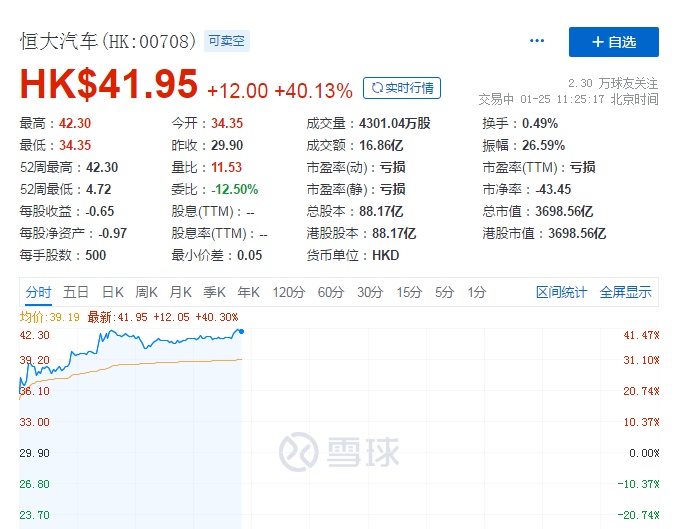Click the 市盈率(TTM) 亏损 entry

539,167
